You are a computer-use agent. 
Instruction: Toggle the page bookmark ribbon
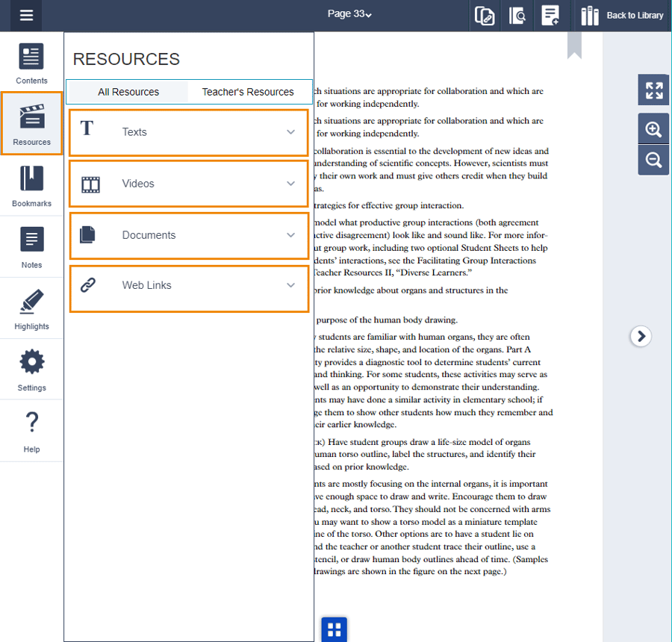(574, 46)
